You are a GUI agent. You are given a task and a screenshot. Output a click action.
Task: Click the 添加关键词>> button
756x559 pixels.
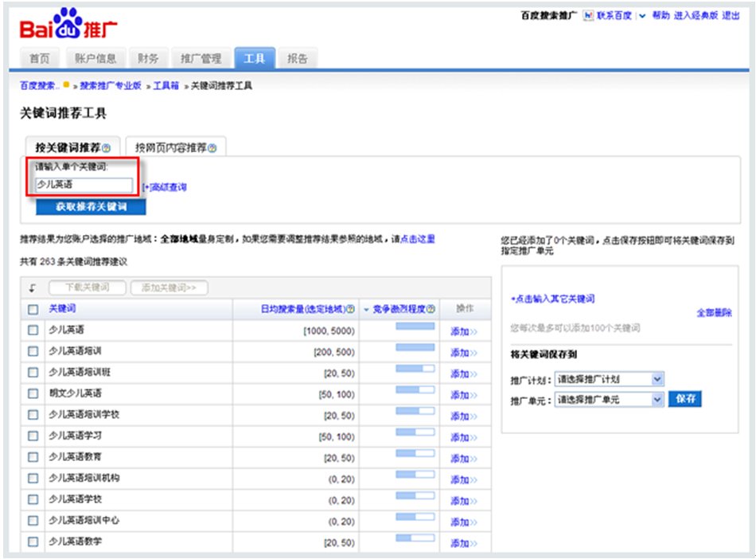tap(169, 287)
